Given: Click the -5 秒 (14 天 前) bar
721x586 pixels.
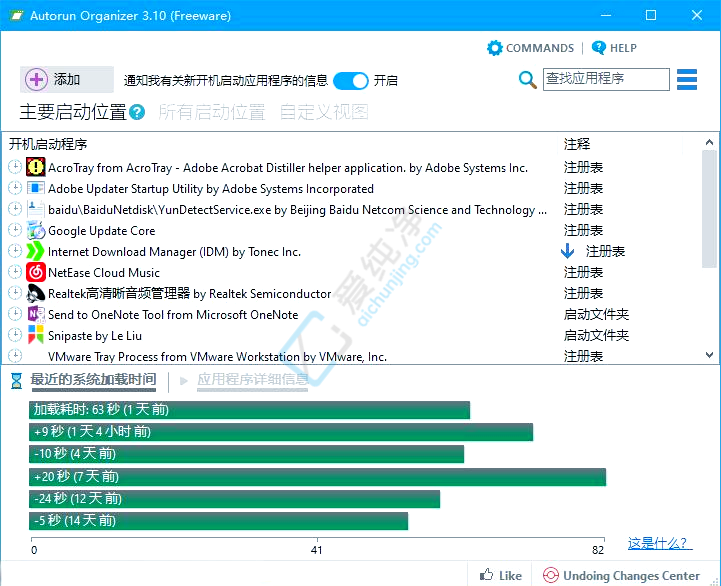Looking at the screenshot, I should point(218,521).
